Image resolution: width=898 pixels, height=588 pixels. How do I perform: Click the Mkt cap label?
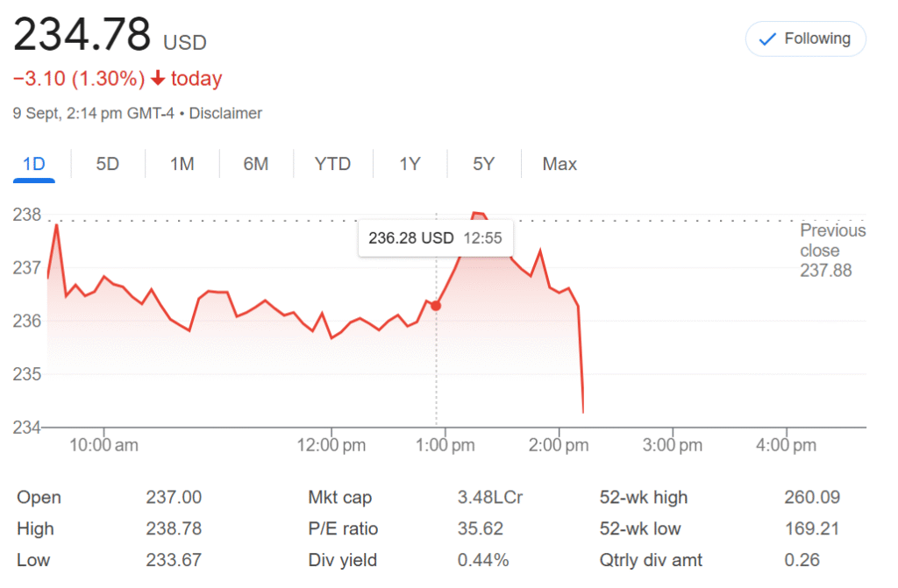coord(339,498)
